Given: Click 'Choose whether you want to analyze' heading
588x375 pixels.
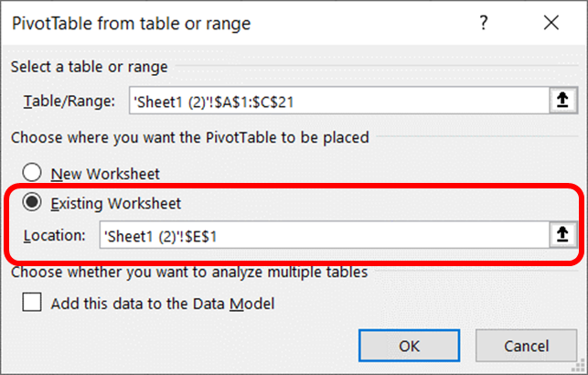Looking at the screenshot, I should 189,271.
